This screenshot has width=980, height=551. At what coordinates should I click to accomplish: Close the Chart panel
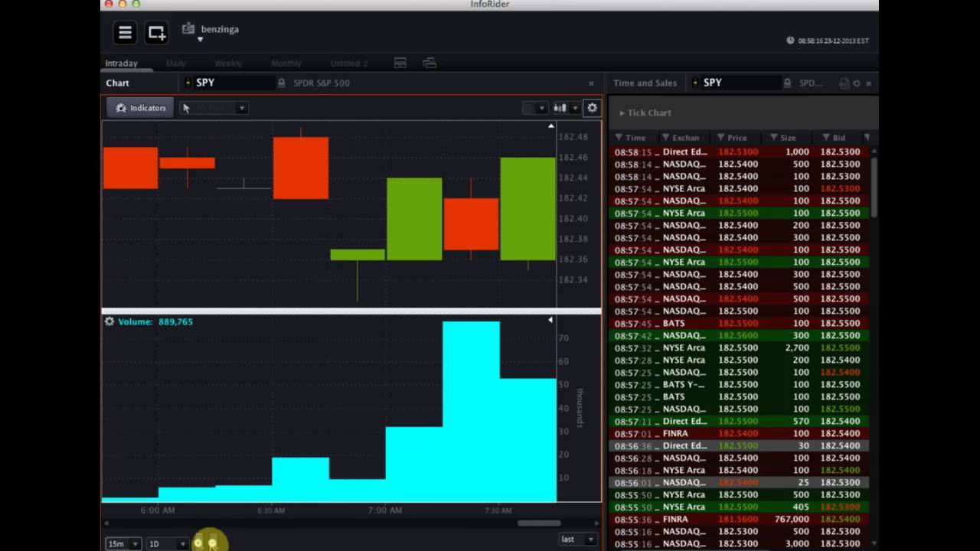591,83
